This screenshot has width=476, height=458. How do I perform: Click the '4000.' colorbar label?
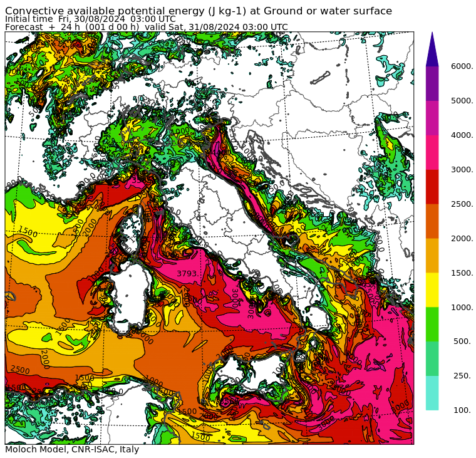462,135
